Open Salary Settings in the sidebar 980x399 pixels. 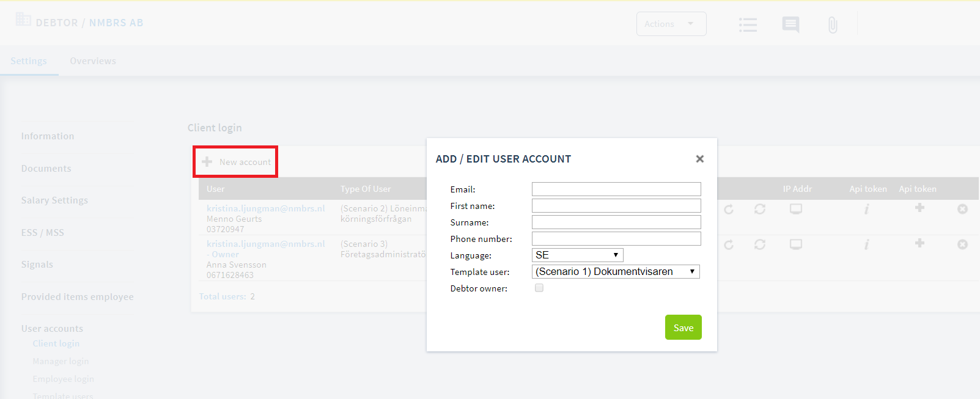54,200
